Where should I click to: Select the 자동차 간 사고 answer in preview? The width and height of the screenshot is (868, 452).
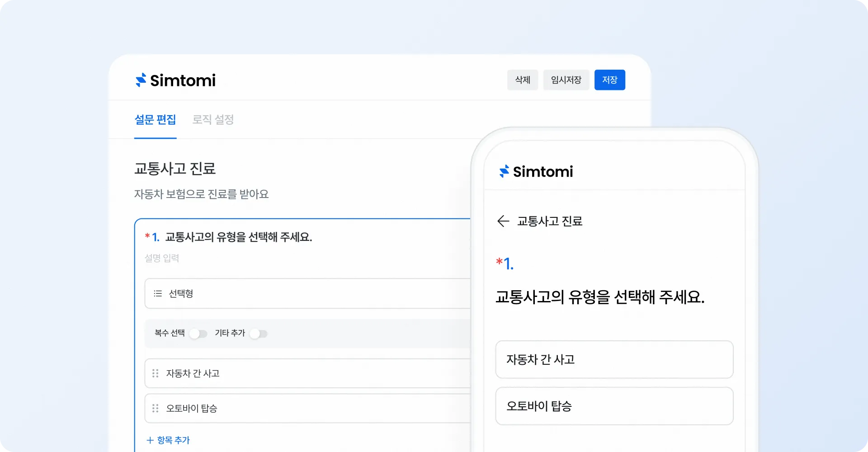(x=614, y=360)
